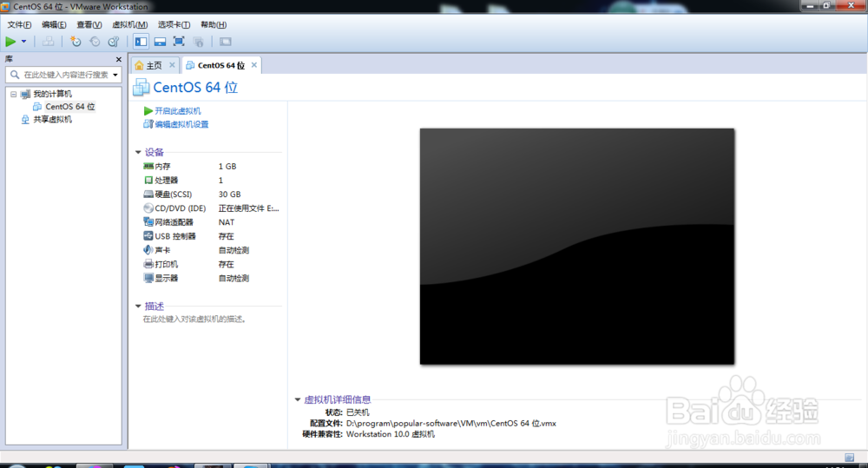This screenshot has height=468, width=868.
Task: Click the status bar icon at bottom right
Action: [849, 458]
